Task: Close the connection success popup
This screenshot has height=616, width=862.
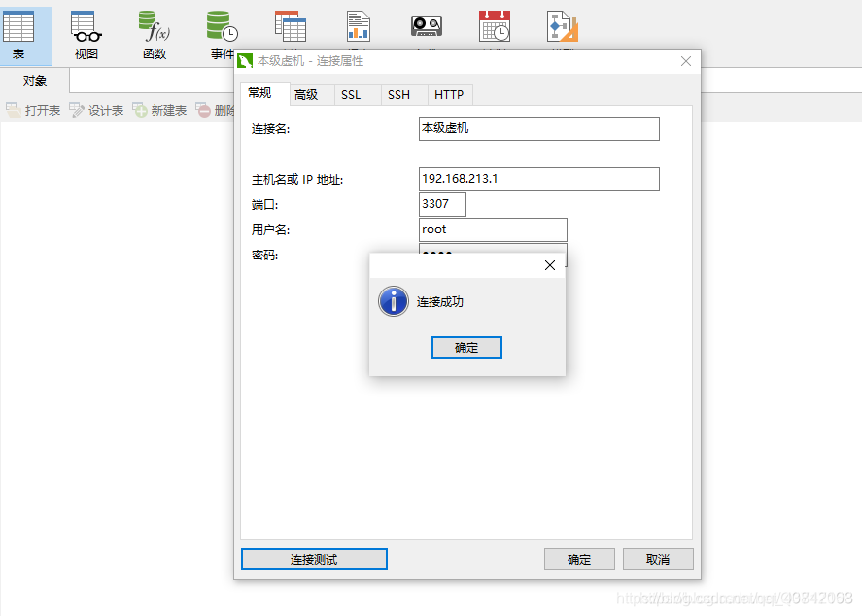Action: [550, 265]
